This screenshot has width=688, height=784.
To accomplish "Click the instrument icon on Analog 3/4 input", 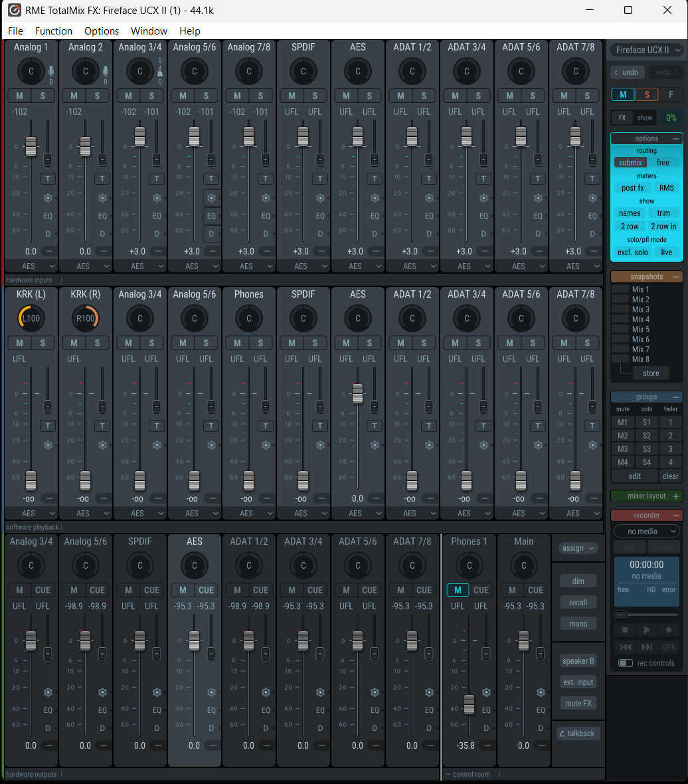I will click(160, 72).
